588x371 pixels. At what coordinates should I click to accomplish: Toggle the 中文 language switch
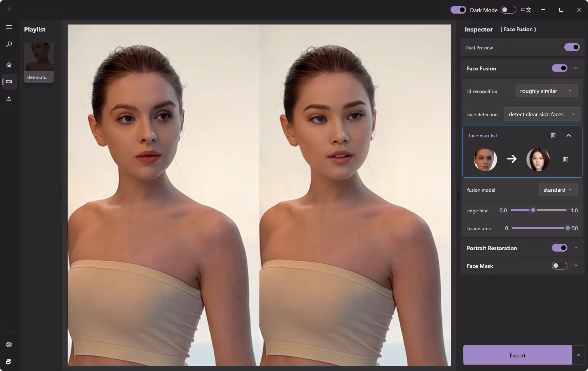point(508,10)
